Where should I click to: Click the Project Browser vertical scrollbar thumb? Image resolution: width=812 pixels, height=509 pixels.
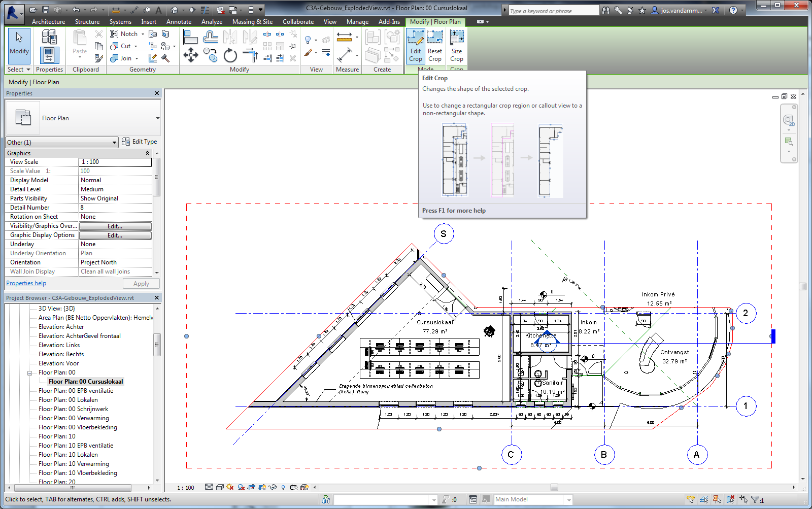[x=157, y=345]
